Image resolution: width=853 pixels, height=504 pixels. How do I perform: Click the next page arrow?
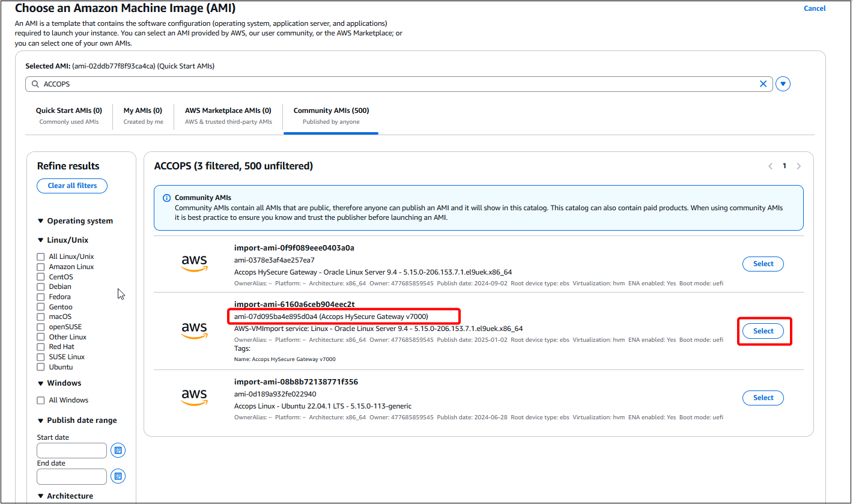(x=798, y=166)
